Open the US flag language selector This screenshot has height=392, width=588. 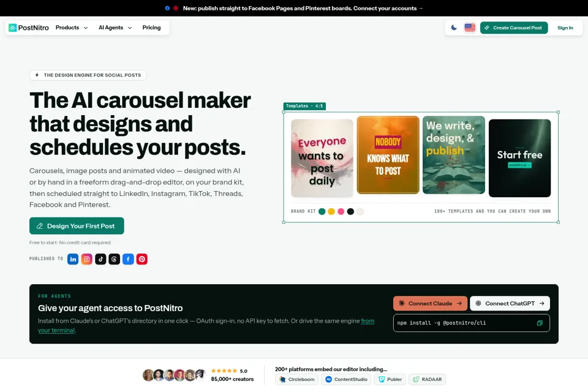470,28
